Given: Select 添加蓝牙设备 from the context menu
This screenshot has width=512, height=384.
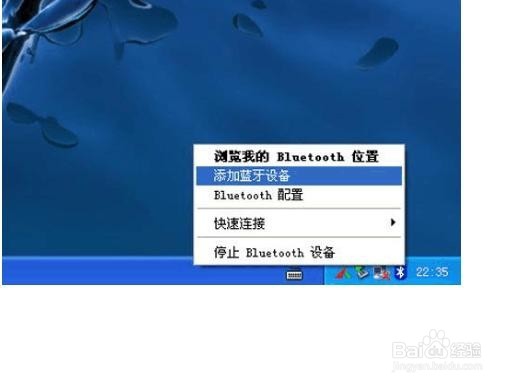Looking at the screenshot, I should click(x=299, y=176).
